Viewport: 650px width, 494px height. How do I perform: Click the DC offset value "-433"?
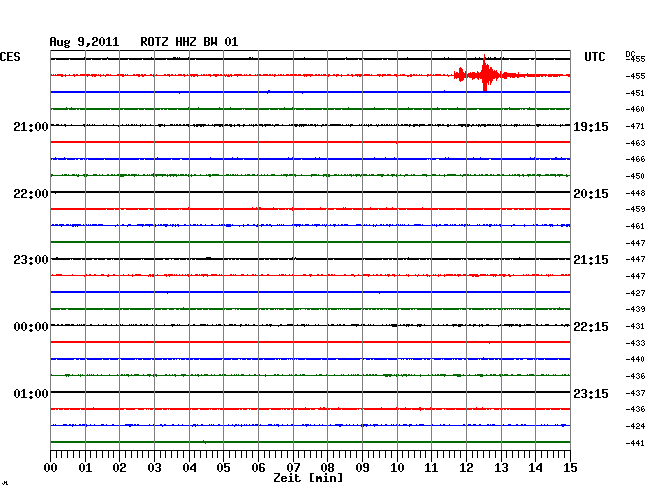coord(635,343)
